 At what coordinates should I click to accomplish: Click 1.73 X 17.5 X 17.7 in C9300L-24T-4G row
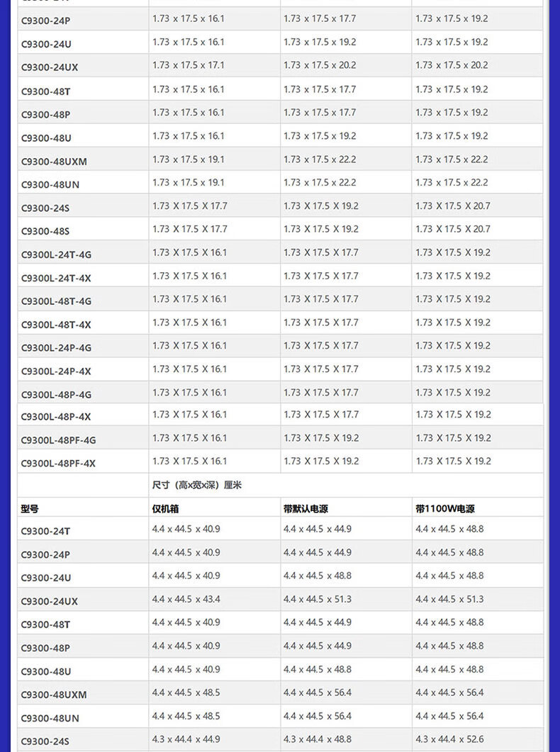(321, 252)
